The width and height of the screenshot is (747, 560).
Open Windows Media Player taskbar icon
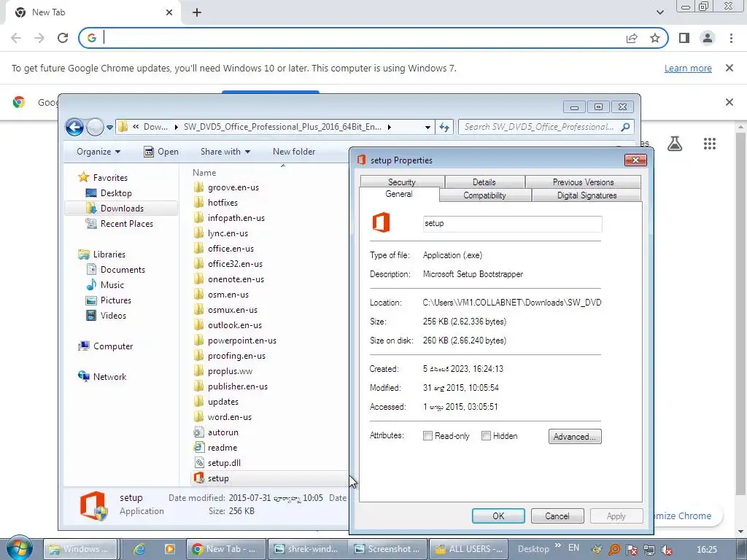coord(169,549)
